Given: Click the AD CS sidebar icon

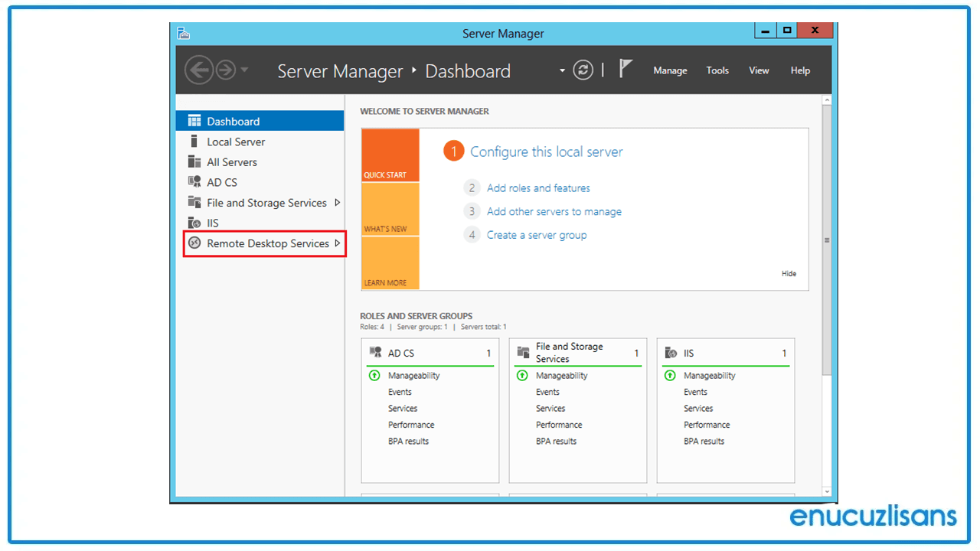Looking at the screenshot, I should tap(194, 182).
